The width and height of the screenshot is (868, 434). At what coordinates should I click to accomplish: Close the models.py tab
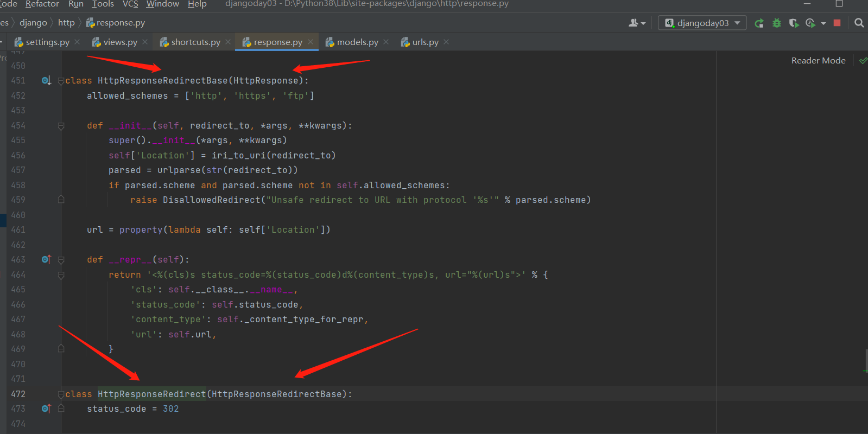[386, 42]
